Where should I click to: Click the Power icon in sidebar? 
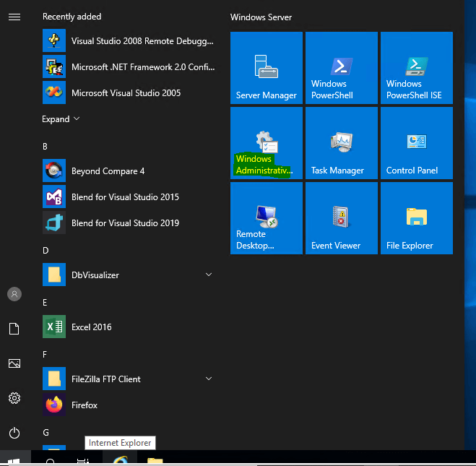(14, 433)
